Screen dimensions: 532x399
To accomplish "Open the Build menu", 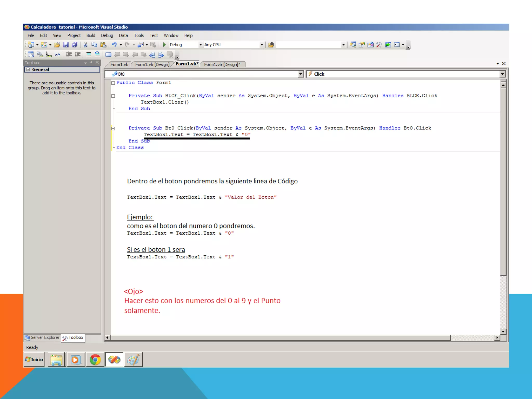I will 91,35.
